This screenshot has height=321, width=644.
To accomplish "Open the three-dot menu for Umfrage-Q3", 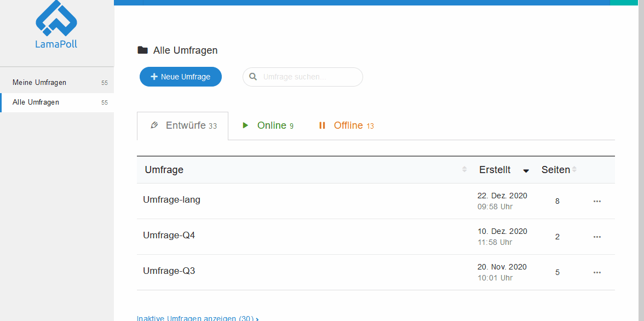I will point(597,272).
